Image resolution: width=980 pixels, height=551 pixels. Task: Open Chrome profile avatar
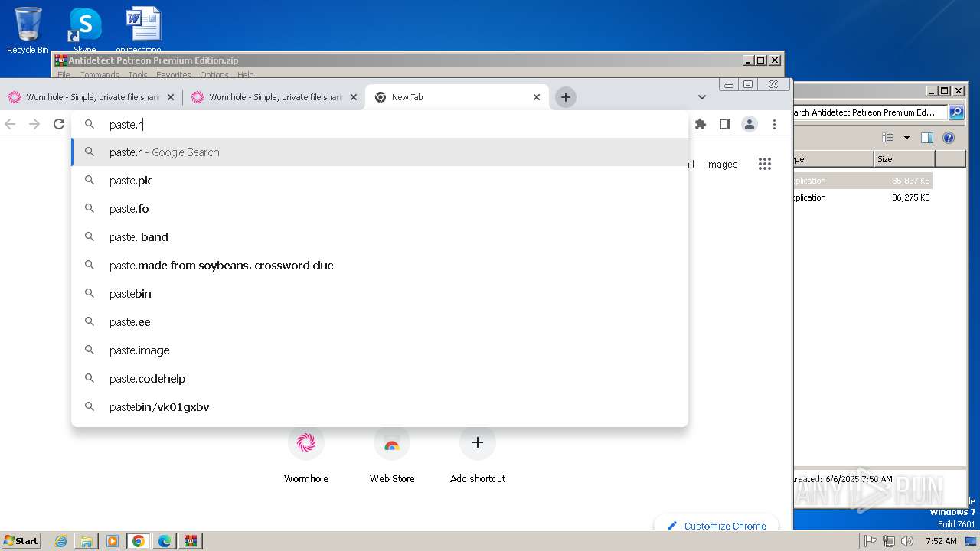[750, 124]
